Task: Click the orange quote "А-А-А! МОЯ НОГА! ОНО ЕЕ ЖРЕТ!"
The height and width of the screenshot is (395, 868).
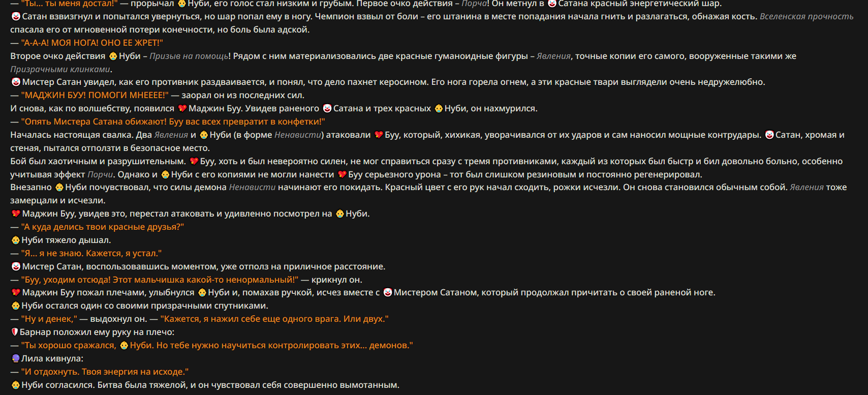Action: click(x=92, y=43)
